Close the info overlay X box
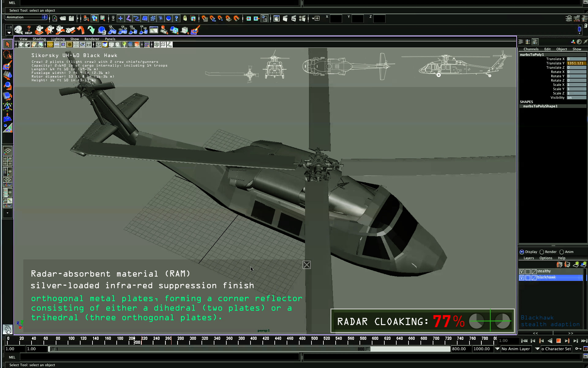The width and height of the screenshot is (588, 368). (307, 265)
